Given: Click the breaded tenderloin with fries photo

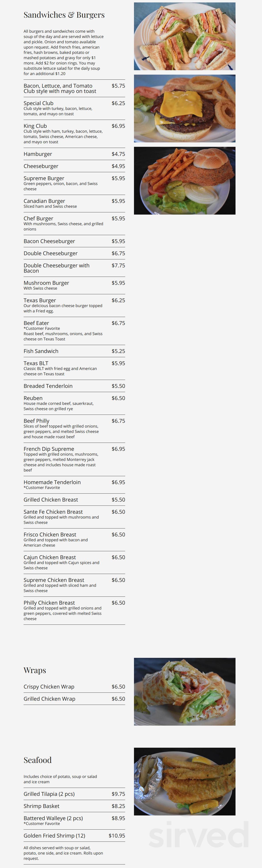Looking at the screenshot, I should 185,181.
